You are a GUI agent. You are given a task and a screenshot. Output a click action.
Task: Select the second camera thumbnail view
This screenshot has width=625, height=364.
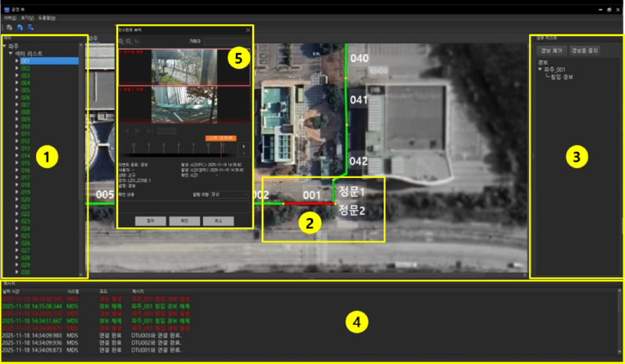point(184,105)
